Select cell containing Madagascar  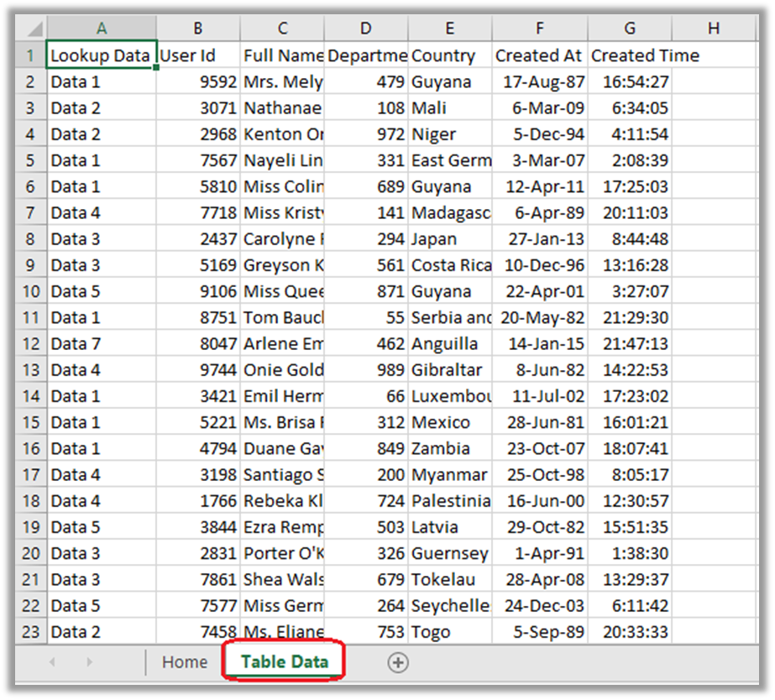[x=450, y=212]
